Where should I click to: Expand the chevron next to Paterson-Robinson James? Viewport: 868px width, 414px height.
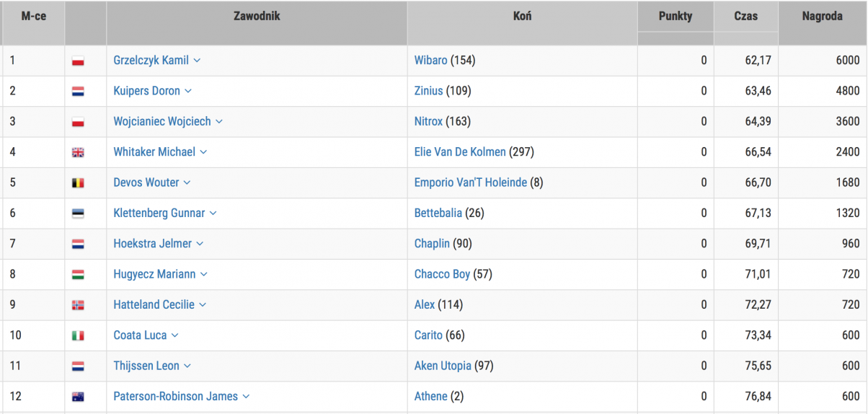246,397
